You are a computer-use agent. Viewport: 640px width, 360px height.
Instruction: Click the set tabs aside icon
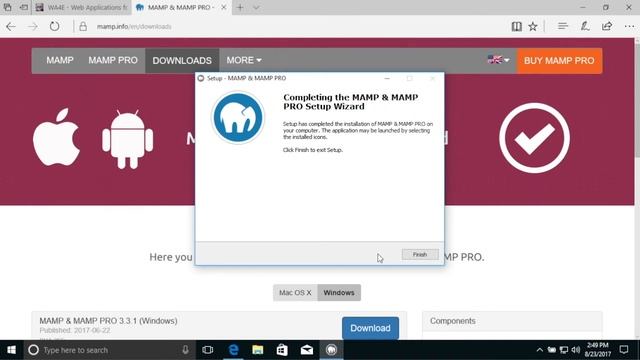24,7
